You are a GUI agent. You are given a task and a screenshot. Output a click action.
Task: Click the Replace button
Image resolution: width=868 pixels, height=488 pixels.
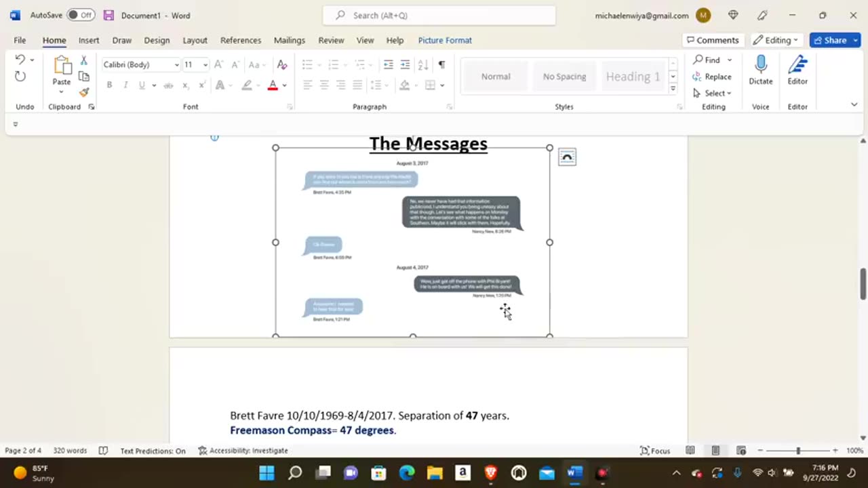pos(713,77)
